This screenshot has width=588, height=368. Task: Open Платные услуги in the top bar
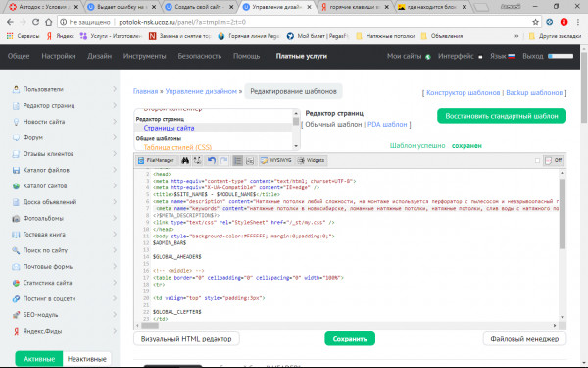(302, 56)
